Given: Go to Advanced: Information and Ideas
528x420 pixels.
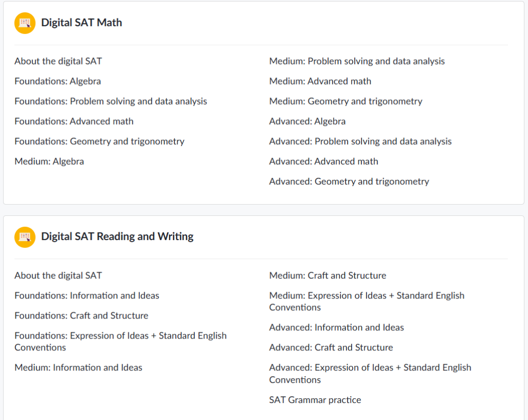Looking at the screenshot, I should coord(336,327).
